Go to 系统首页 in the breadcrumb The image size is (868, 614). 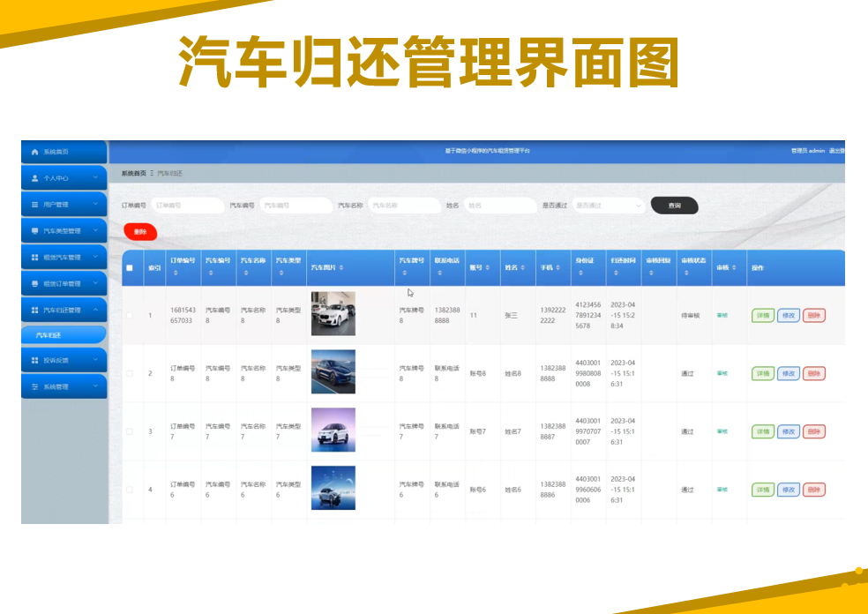coord(134,173)
